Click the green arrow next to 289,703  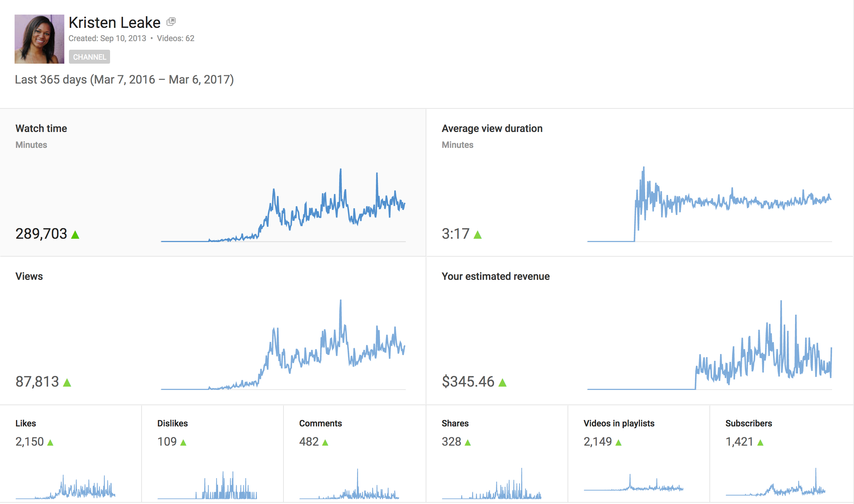(75, 234)
